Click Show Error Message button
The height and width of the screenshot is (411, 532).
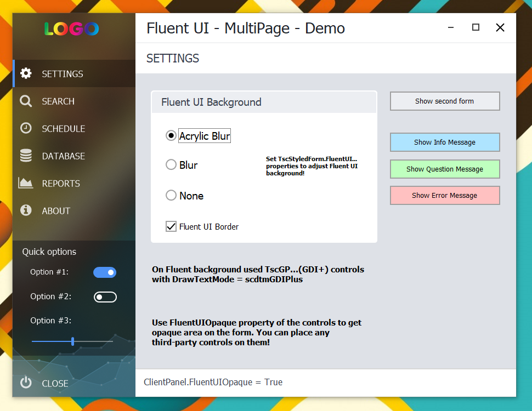click(x=445, y=195)
